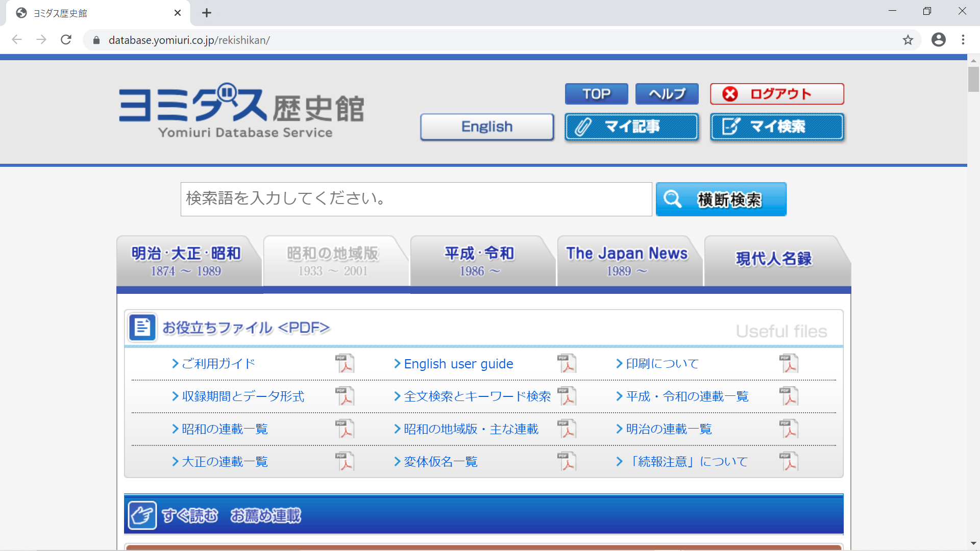Click the browser forward arrow
Viewport: 980px width, 551px height.
pyautogui.click(x=41, y=40)
